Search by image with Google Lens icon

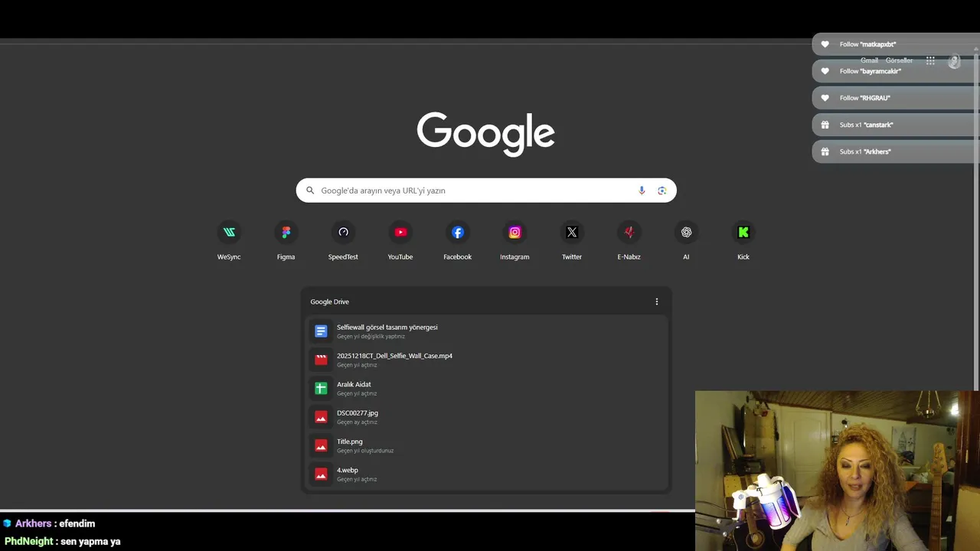[x=662, y=191]
